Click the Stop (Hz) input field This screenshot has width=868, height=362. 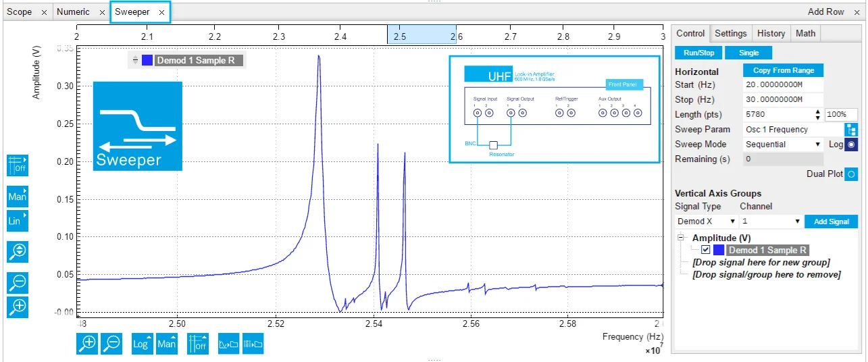click(783, 100)
